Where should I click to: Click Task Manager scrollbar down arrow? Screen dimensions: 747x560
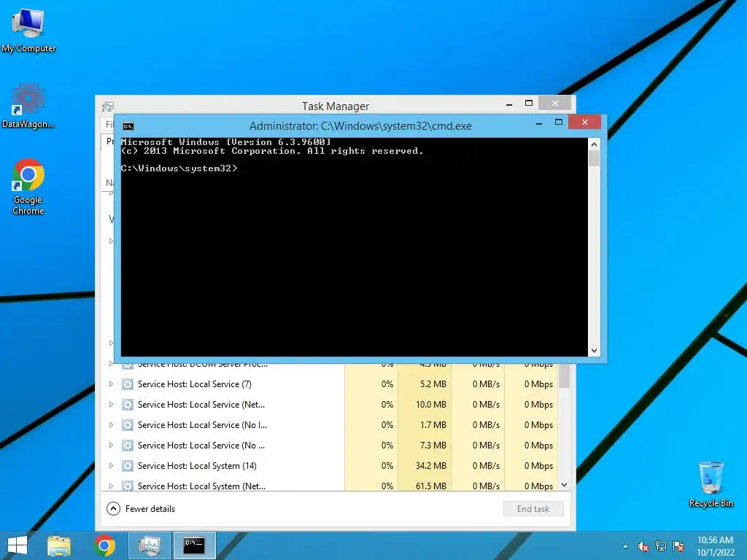point(565,485)
